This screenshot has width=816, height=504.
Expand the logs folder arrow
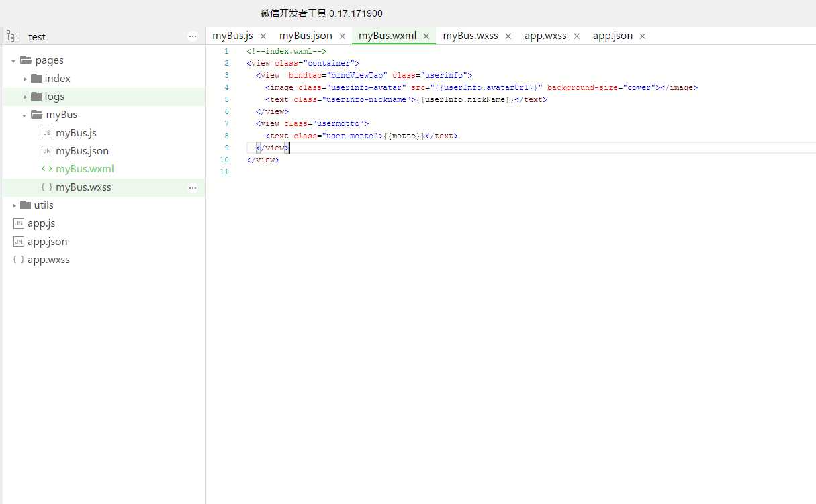pyautogui.click(x=26, y=97)
